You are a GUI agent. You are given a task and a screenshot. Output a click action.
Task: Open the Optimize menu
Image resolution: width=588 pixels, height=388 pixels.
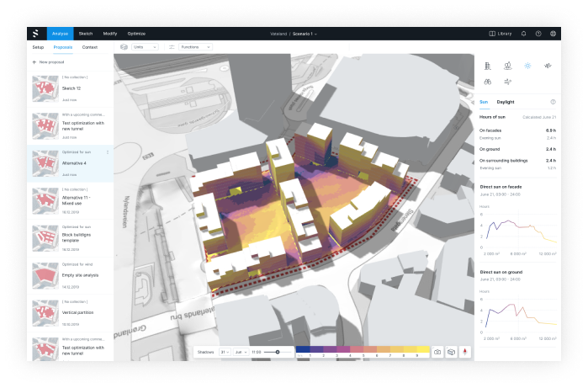[x=136, y=34]
